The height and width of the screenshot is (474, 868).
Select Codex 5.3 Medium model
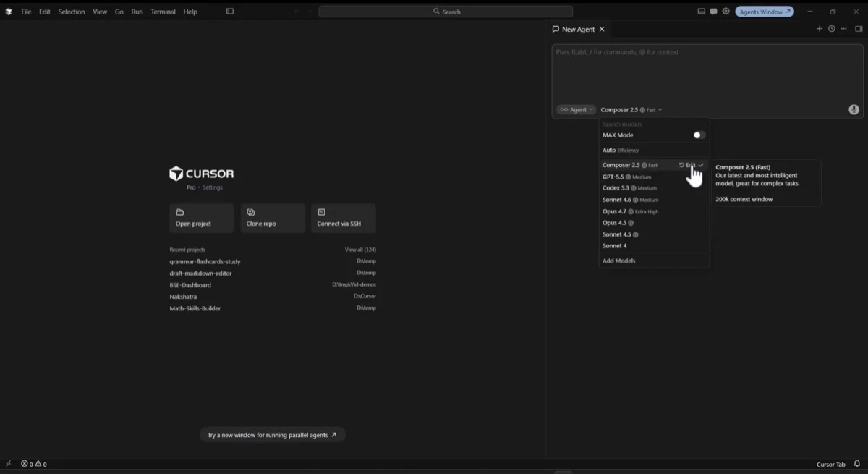click(x=654, y=188)
